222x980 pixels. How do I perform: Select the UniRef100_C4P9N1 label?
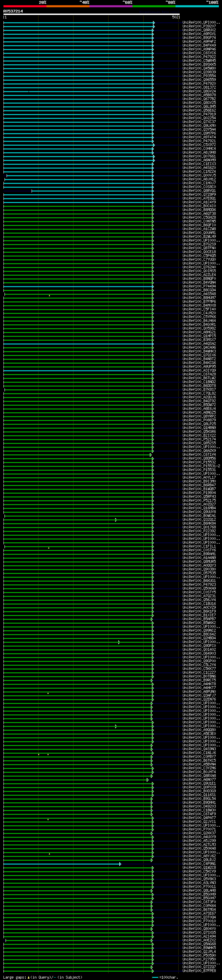pos(199,864)
